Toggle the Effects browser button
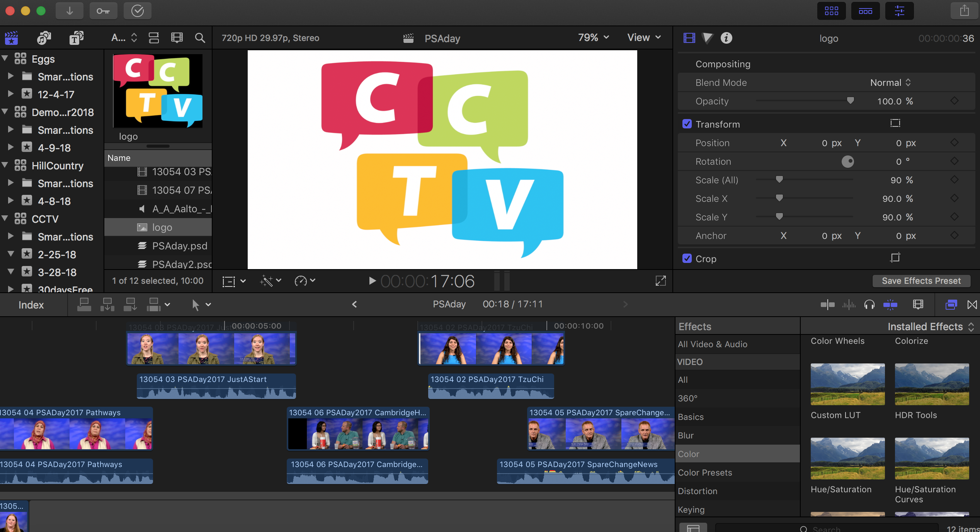This screenshot has width=980, height=532. 951,305
